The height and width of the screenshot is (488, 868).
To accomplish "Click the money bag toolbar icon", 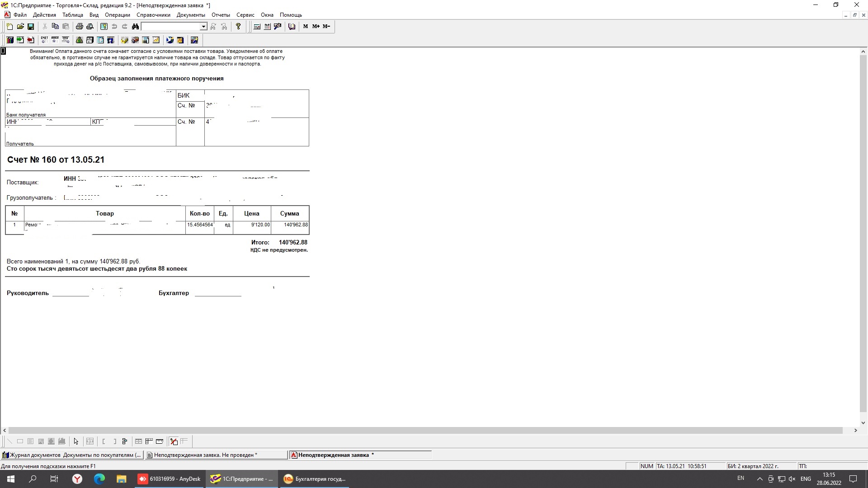I will [79, 40].
